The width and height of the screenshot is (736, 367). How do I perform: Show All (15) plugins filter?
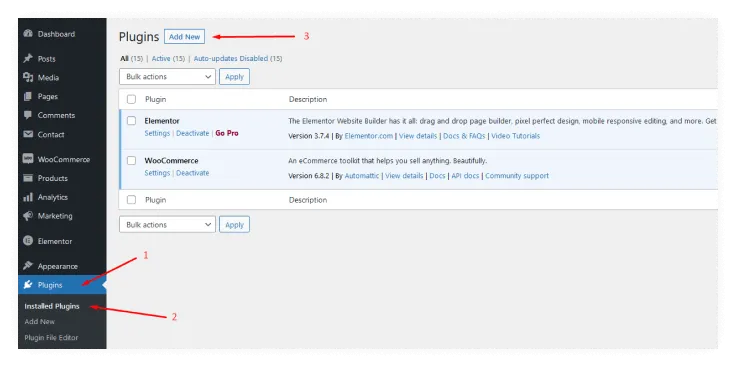pos(131,59)
